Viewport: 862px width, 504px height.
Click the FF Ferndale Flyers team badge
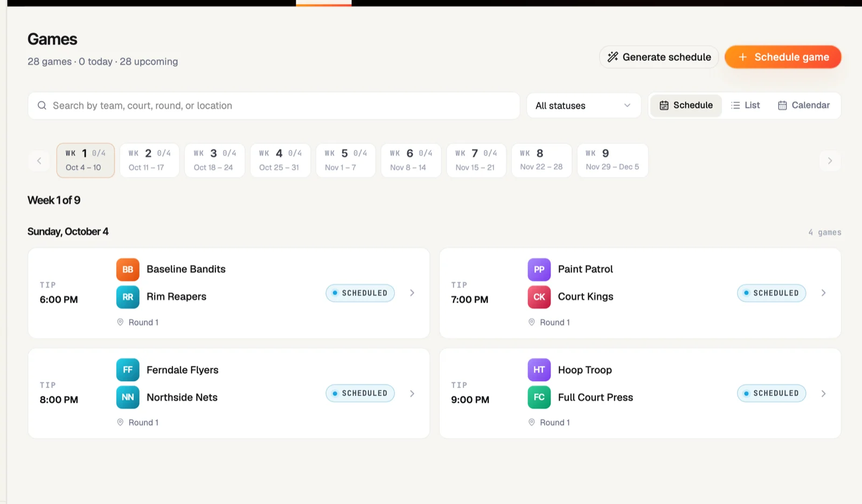[128, 370]
